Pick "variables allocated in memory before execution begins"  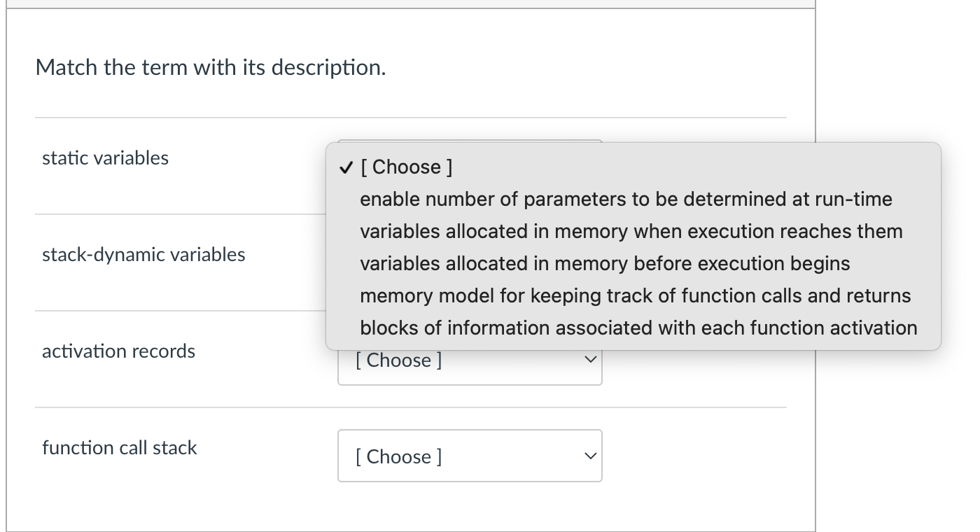603,263
